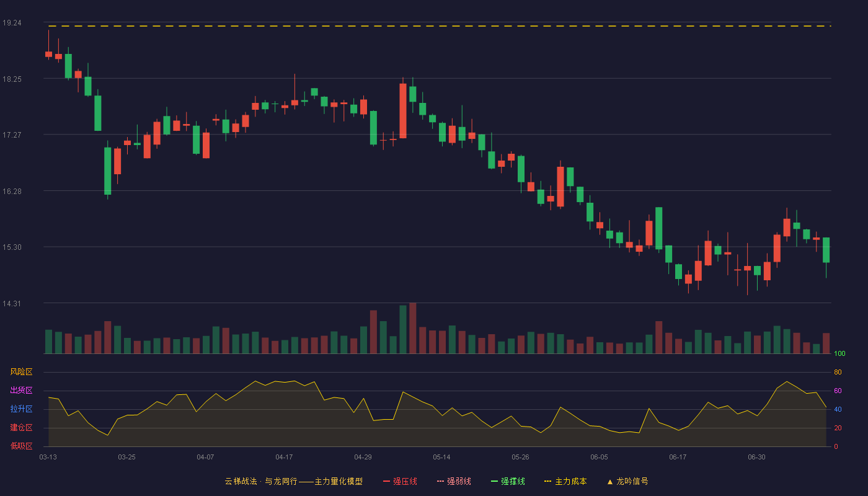Select the 出货区 zone label
868x496 pixels.
tap(21, 391)
